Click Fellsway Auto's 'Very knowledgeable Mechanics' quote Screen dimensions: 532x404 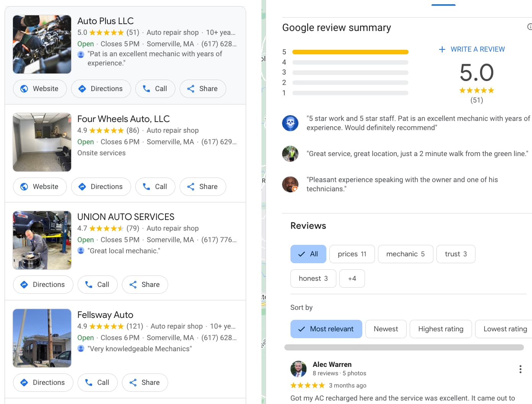click(139, 349)
